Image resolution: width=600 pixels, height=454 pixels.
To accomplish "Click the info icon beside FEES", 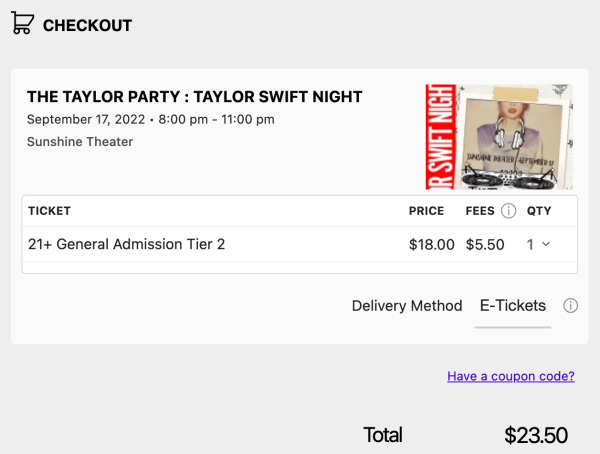I will [x=508, y=211].
